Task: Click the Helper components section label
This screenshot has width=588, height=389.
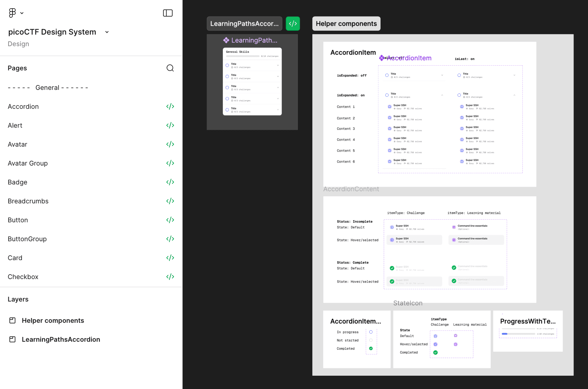Action: [346, 24]
